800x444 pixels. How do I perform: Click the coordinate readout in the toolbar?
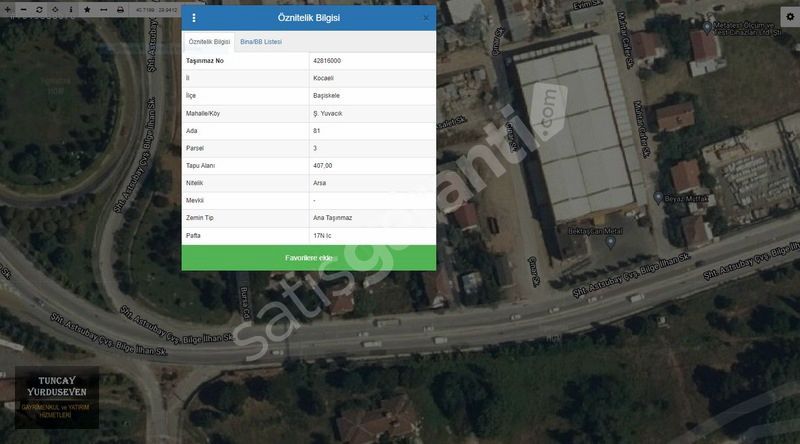[157, 9]
